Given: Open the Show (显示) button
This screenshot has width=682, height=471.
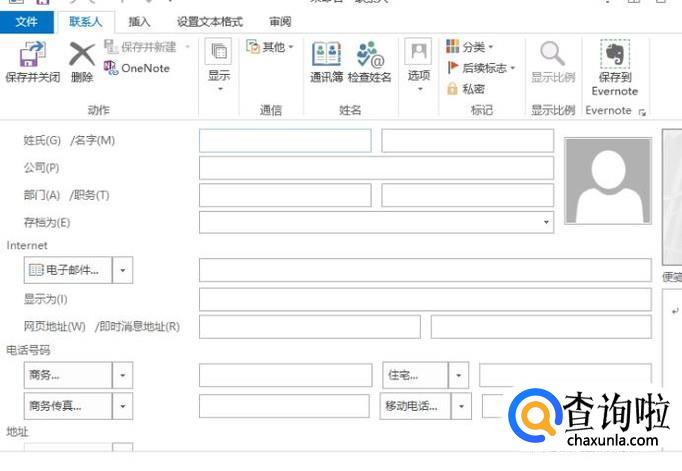Looking at the screenshot, I should (218, 65).
